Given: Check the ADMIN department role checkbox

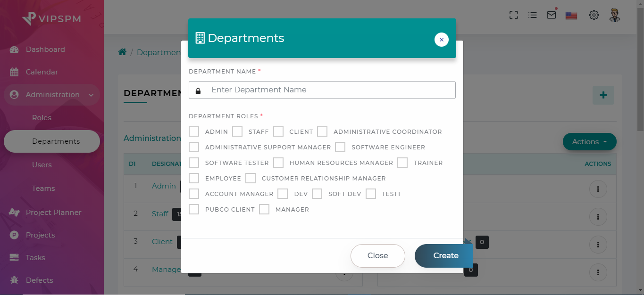Looking at the screenshot, I should click(193, 131).
